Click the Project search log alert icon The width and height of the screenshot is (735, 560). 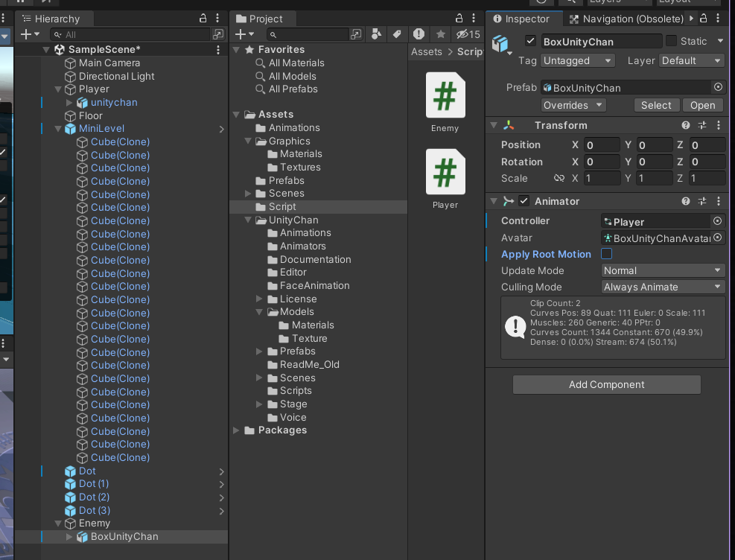(419, 34)
